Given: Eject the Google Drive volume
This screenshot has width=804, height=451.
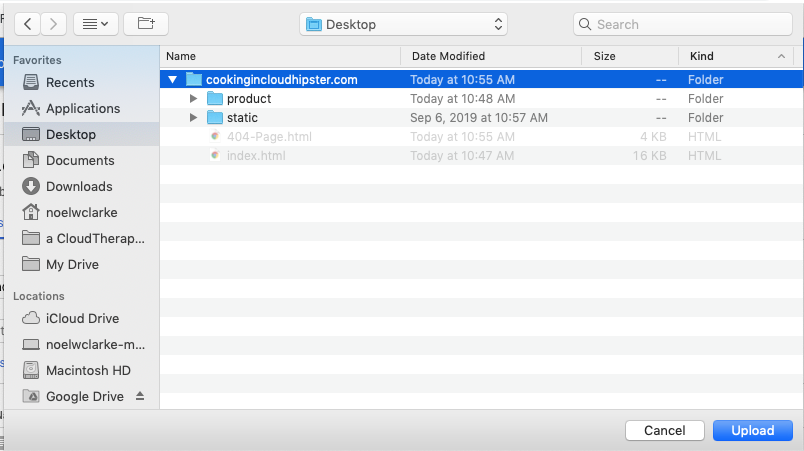Looking at the screenshot, I should click(140, 396).
